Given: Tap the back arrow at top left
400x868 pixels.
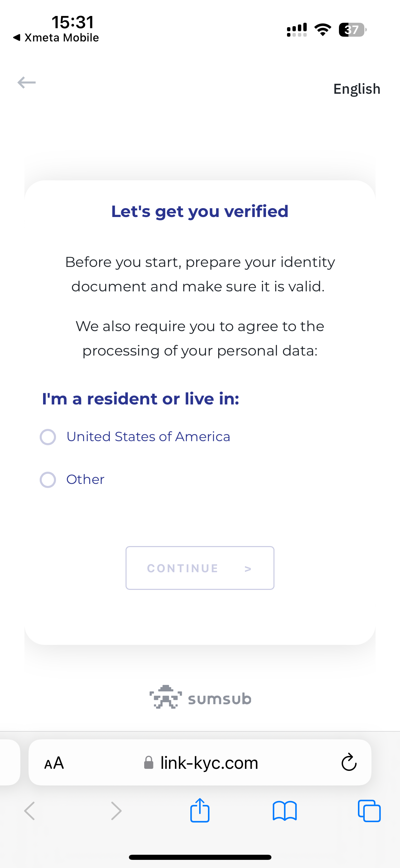Looking at the screenshot, I should click(x=26, y=83).
